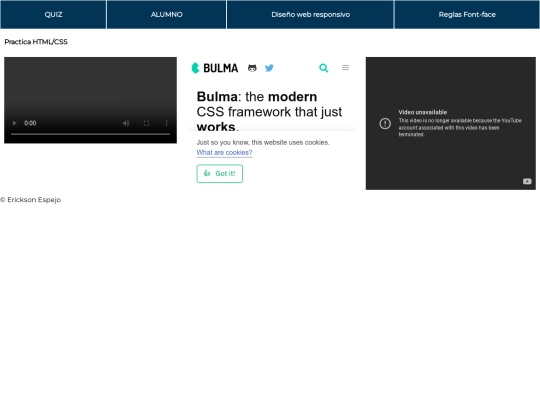The height and width of the screenshot is (405, 540).
Task: Click the '© Erickson Espejo' footer text
Action: 31,200
